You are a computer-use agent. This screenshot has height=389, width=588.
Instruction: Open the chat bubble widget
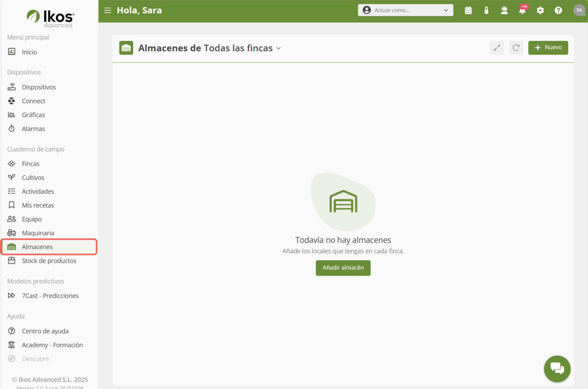[557, 368]
